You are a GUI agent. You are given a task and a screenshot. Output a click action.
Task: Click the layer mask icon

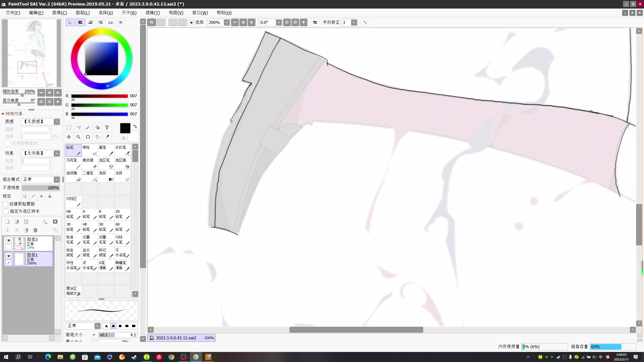[x=55, y=221]
